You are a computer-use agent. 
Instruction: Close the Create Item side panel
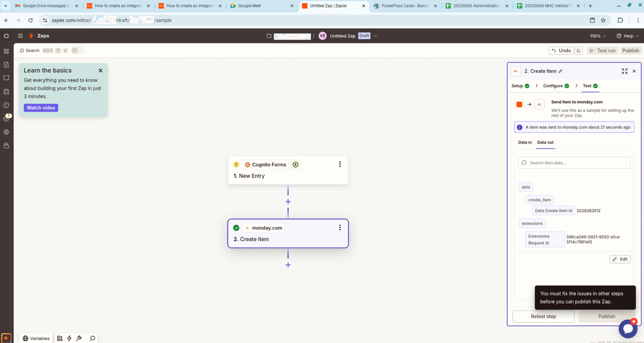634,71
